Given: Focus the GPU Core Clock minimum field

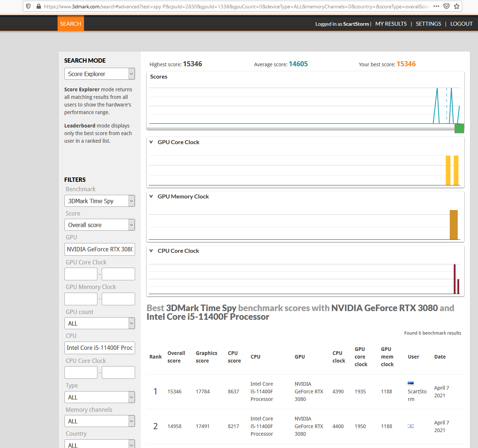Looking at the screenshot, I should tap(81, 274).
